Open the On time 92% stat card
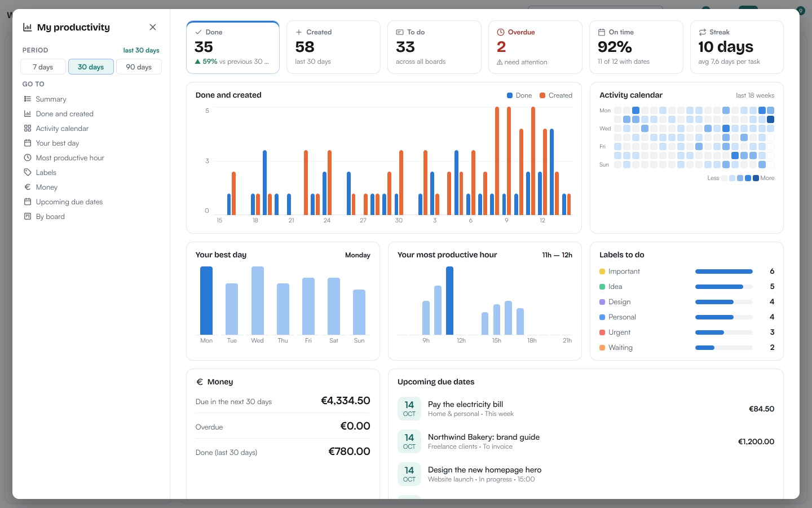 click(636, 47)
